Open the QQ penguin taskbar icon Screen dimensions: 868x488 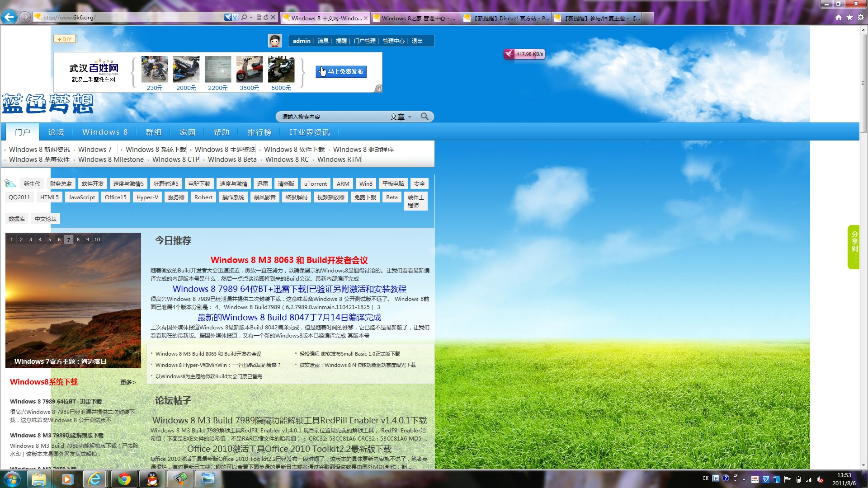tap(152, 479)
